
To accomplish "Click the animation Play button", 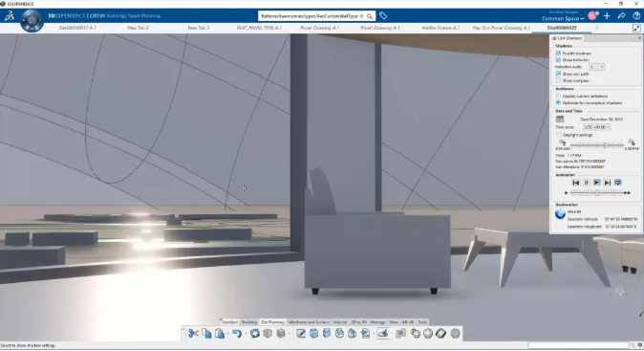I will pos(597,183).
